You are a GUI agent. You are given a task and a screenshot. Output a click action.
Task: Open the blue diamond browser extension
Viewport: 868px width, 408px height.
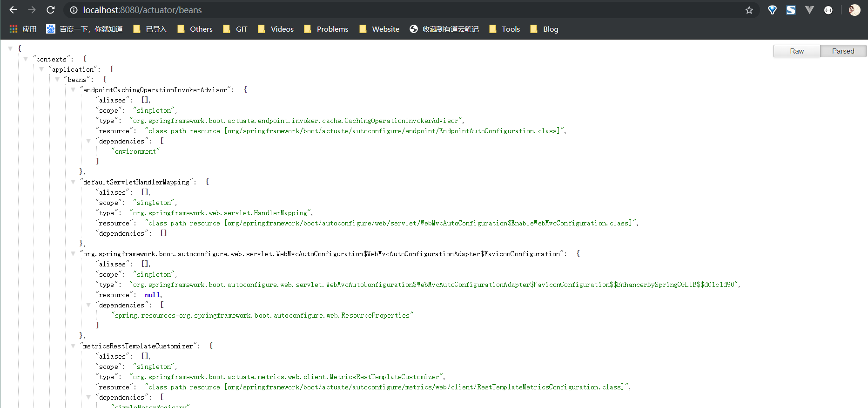pyautogui.click(x=772, y=10)
